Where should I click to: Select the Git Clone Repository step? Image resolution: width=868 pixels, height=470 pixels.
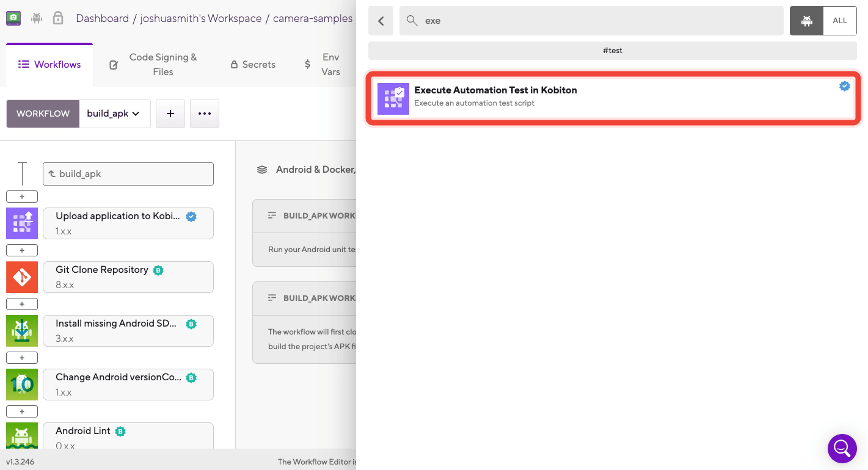click(x=128, y=277)
